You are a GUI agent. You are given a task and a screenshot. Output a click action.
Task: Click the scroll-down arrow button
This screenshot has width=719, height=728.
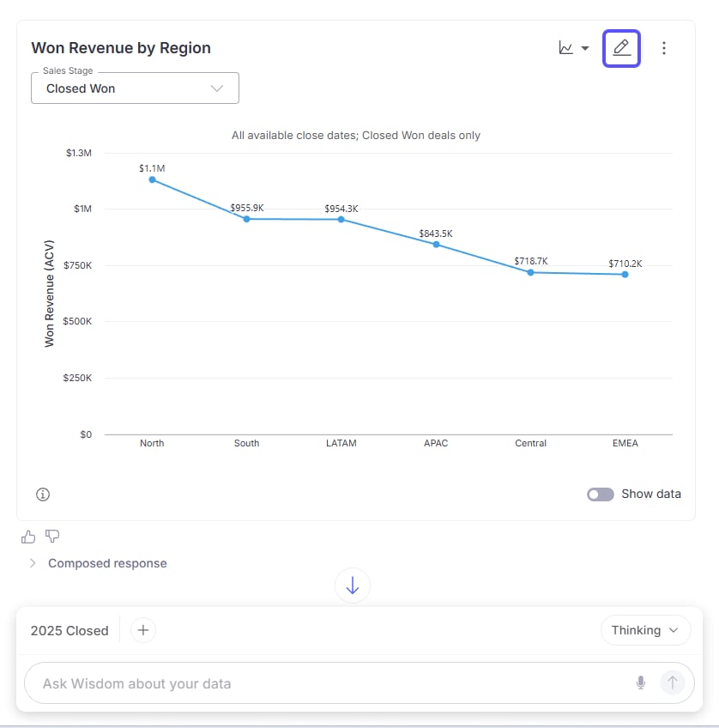coord(353,585)
